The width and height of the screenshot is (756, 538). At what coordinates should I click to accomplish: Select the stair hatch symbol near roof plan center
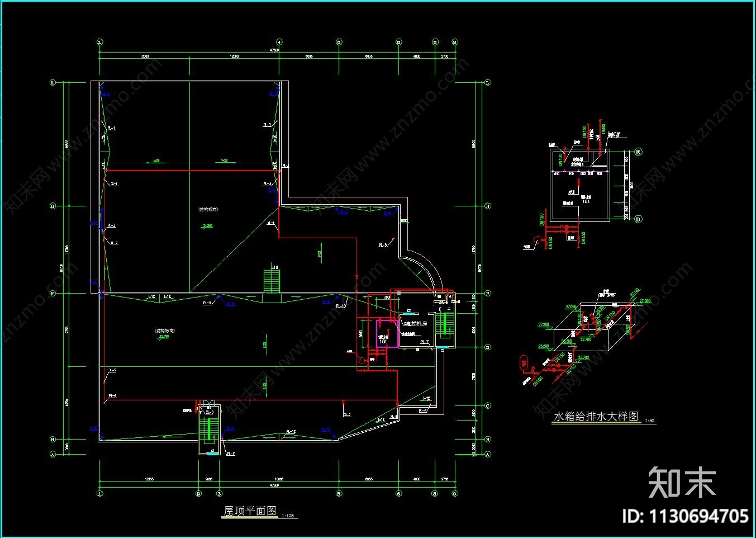272,281
